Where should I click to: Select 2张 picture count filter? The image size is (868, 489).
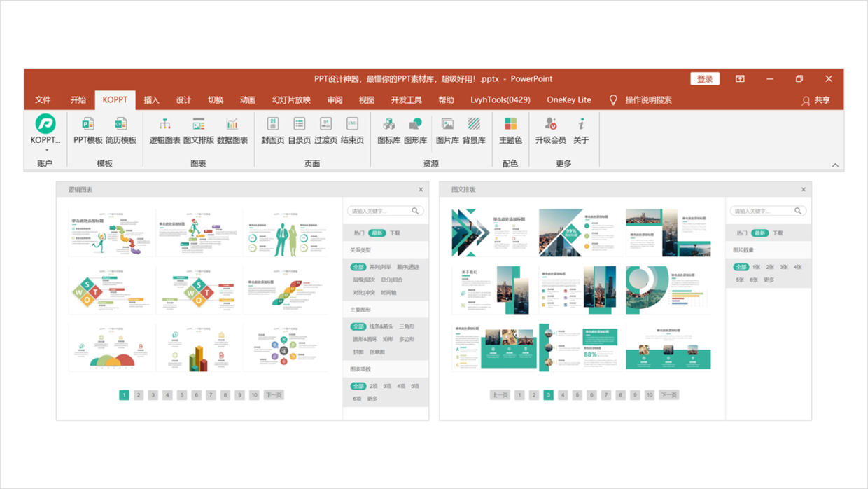click(770, 267)
